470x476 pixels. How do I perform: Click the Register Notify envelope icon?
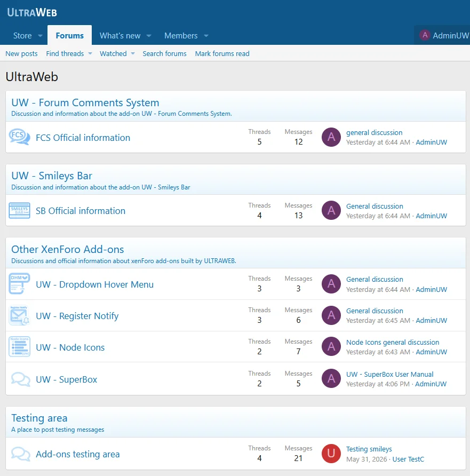coord(19,315)
